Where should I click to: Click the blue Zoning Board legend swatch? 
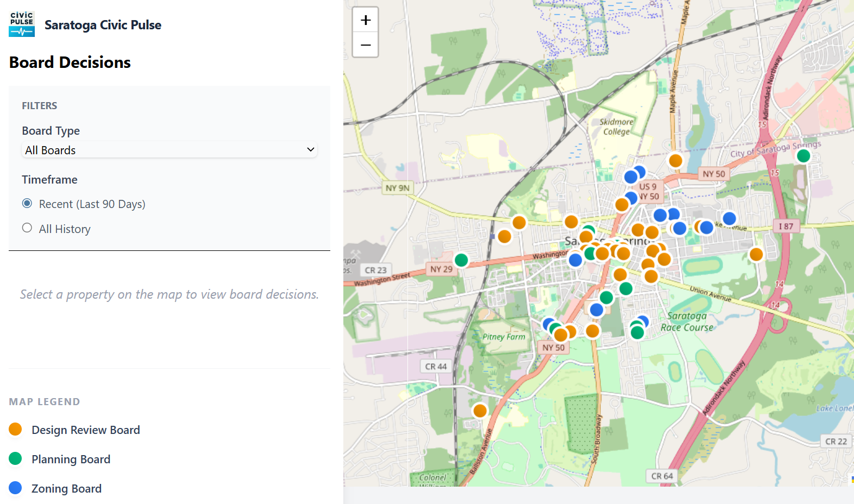point(15,488)
